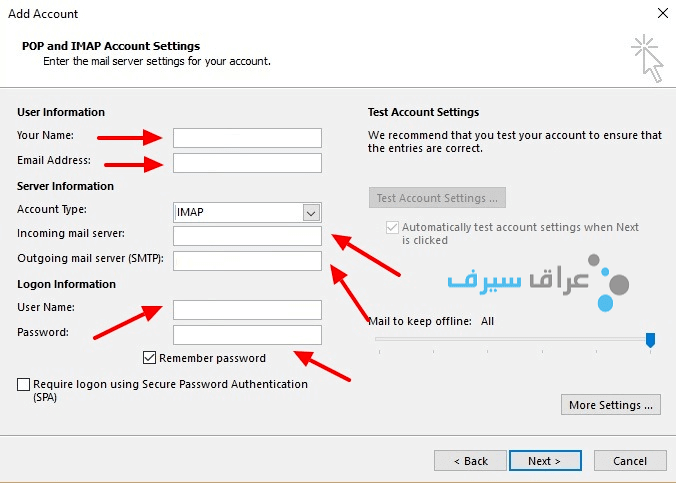Click the Incoming mail server field
Viewport: 676px width, 483px height.
pos(247,236)
